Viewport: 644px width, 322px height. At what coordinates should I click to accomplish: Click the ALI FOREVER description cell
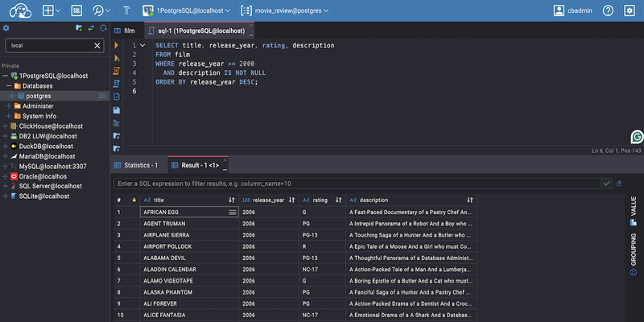(411, 304)
